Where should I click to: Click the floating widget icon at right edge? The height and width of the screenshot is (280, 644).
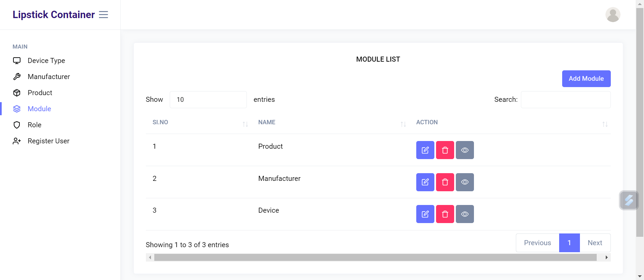click(x=629, y=200)
